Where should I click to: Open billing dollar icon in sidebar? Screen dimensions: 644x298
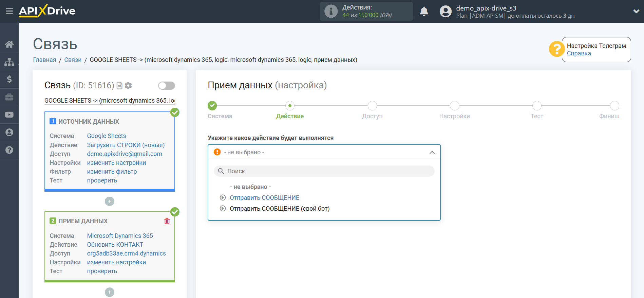click(x=9, y=80)
